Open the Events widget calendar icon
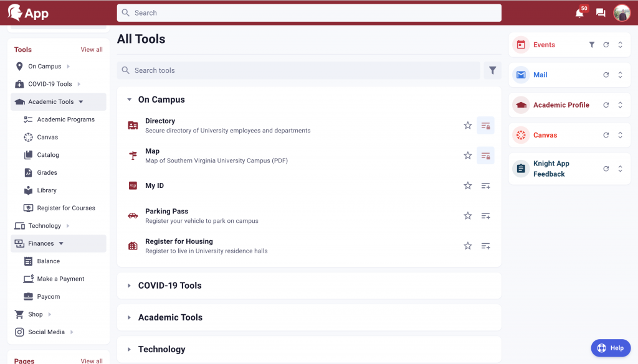Image resolution: width=638 pixels, height=364 pixels. 521,45
